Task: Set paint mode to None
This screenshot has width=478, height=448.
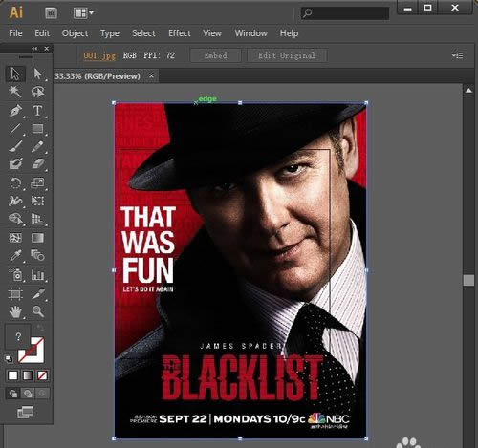Action: pos(42,375)
